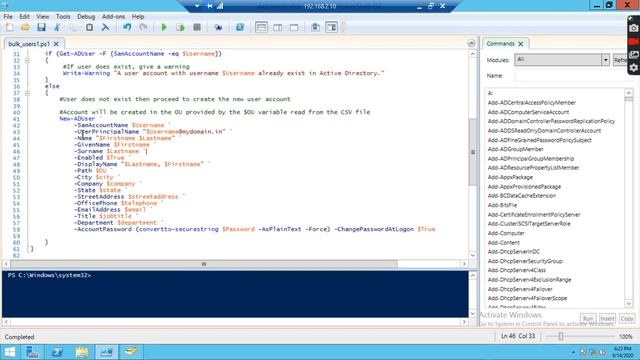Start PowerShell.exe from the toolbar
This screenshot has height=360, width=640.
tap(240, 27)
